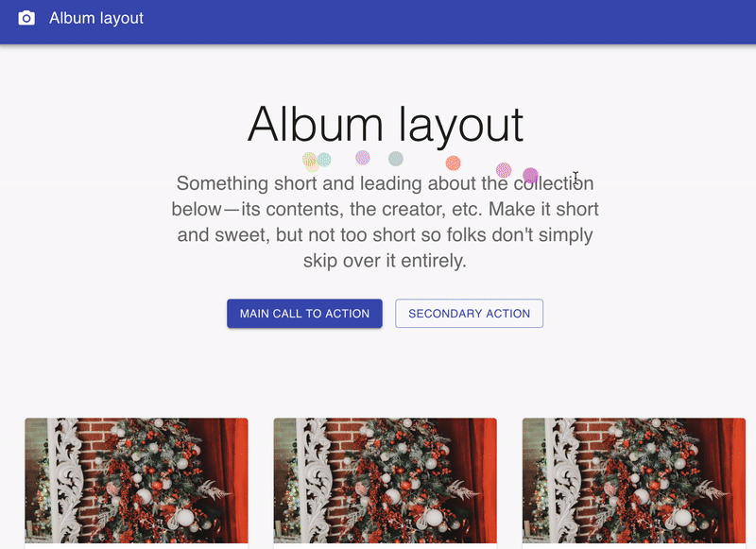
Task: Open the rightmost Christmas tree card image
Action: (634, 481)
